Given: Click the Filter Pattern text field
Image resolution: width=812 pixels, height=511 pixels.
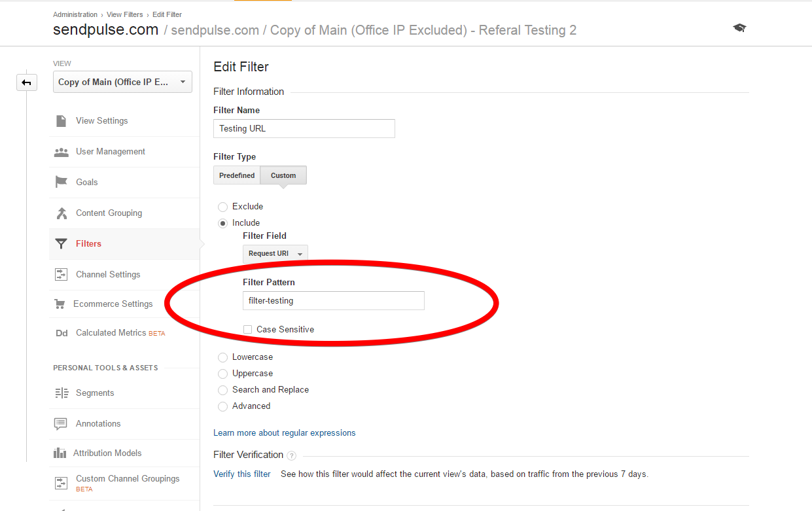Looking at the screenshot, I should pos(333,301).
